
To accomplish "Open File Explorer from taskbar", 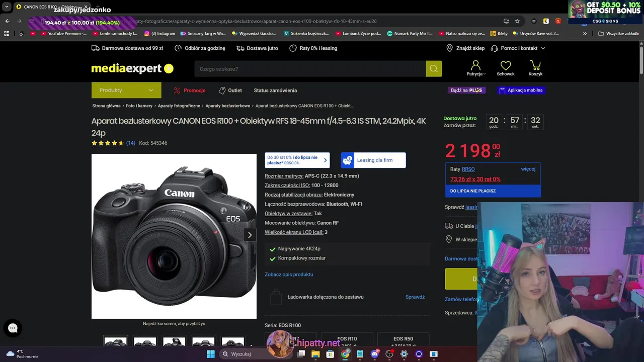I will pyautogui.click(x=315, y=354).
